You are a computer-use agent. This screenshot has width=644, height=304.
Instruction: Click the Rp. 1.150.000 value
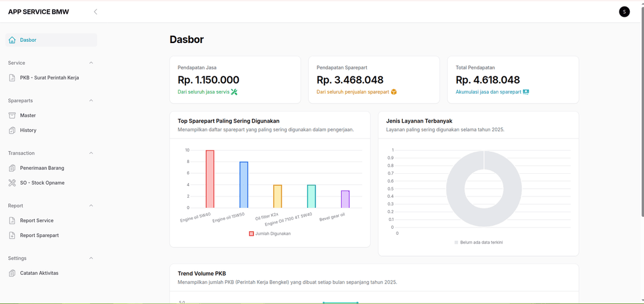pyautogui.click(x=209, y=80)
